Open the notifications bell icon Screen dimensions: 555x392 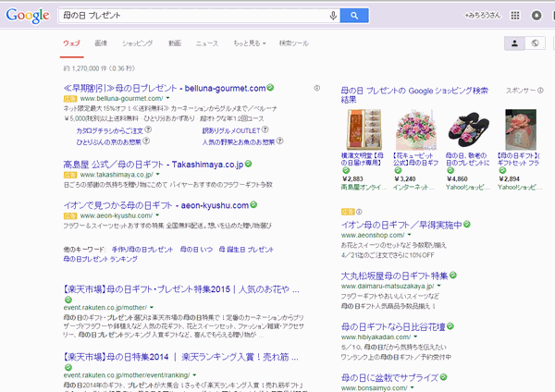(x=536, y=15)
